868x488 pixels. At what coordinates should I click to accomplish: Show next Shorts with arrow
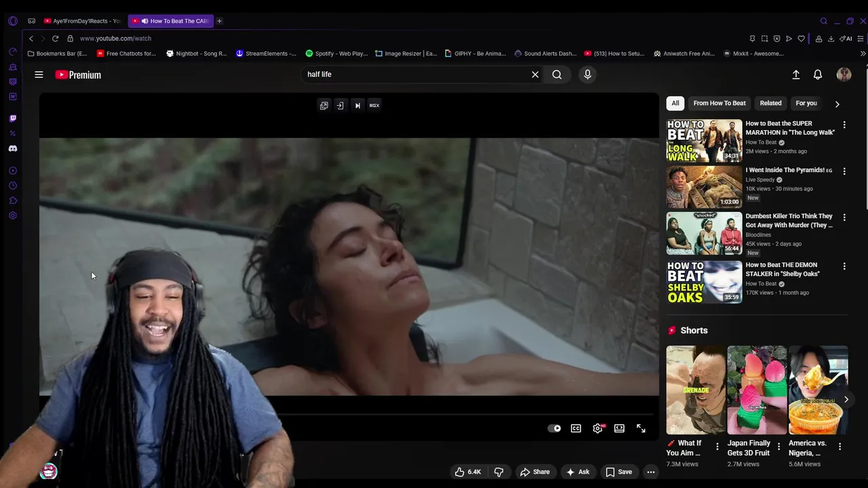(x=846, y=399)
